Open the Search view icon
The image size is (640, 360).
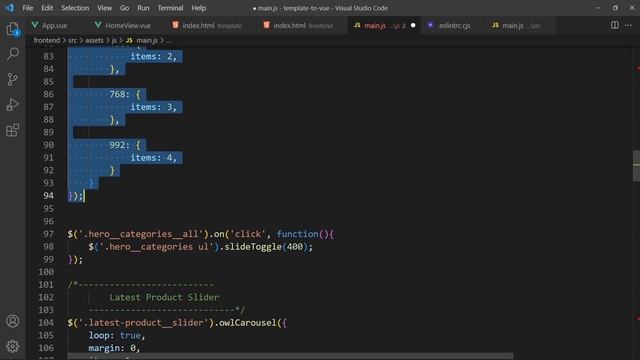coord(13,54)
